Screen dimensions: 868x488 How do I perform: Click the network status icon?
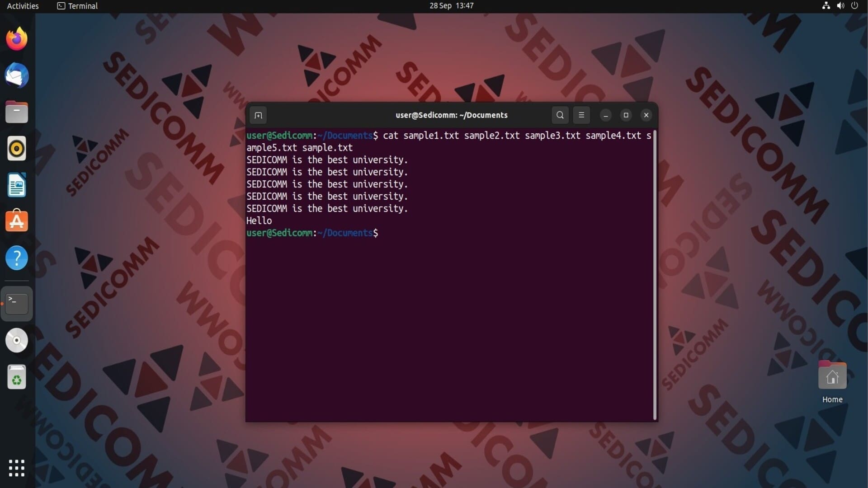pos(826,6)
